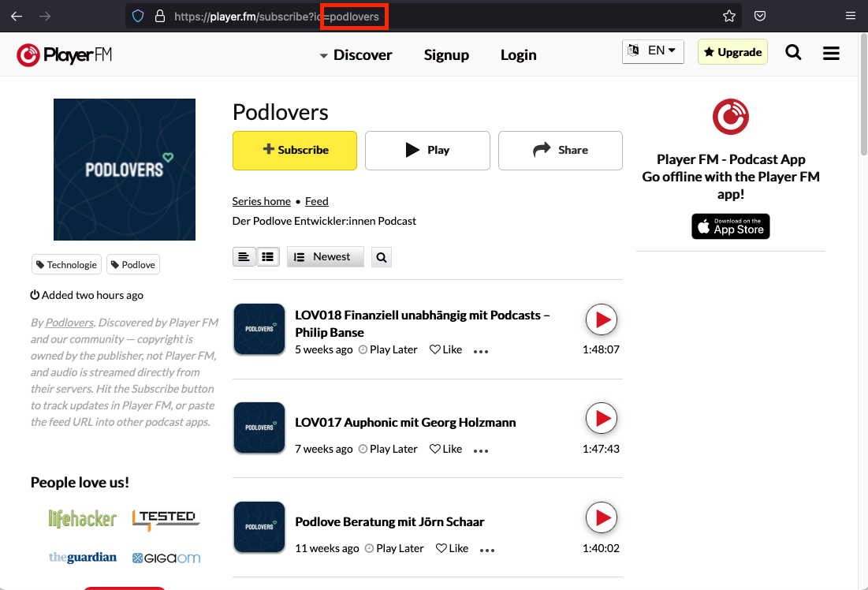This screenshot has height=590, width=868.
Task: Open LOV017 Auphonic mit Georg Holzmann title
Action: coord(405,423)
